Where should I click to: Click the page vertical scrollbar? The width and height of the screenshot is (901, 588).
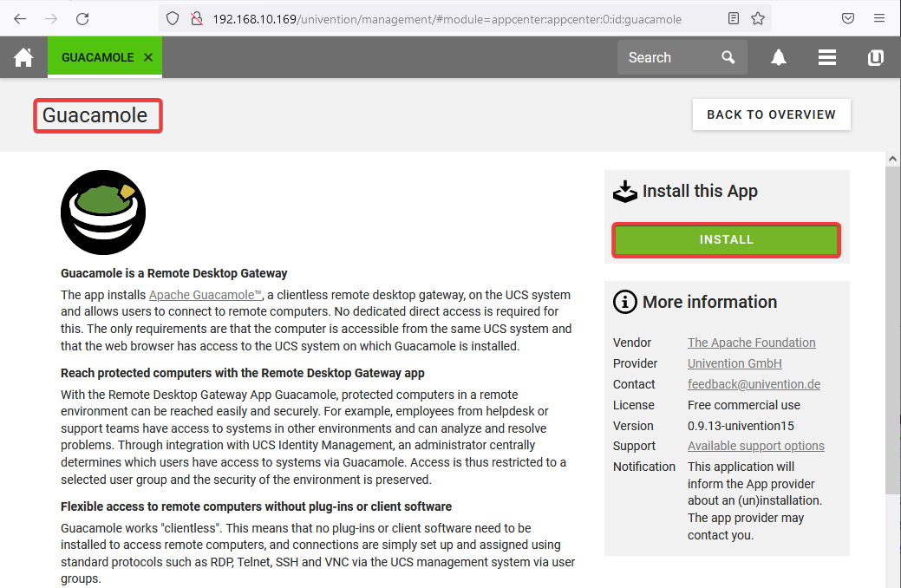tap(892, 330)
